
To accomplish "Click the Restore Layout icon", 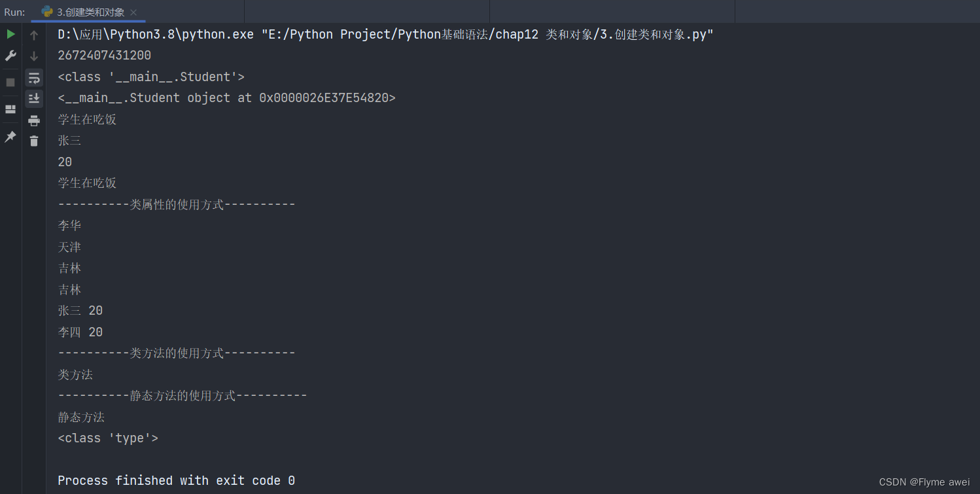I will (10, 109).
